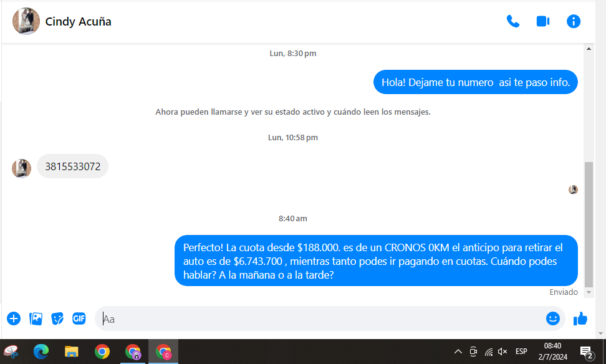The image size is (606, 364).
Task: Click the Cindy Acuña contact name
Action: [79, 22]
